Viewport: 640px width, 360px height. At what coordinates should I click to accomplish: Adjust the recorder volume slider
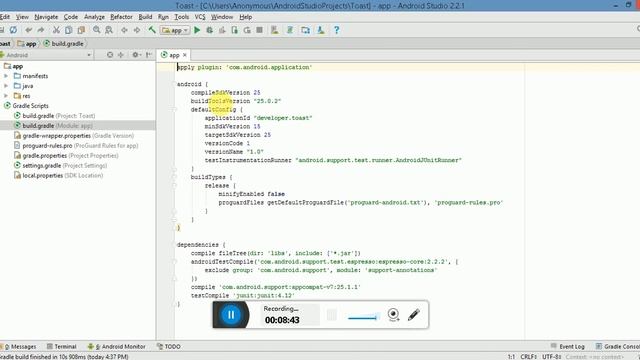tap(363, 317)
